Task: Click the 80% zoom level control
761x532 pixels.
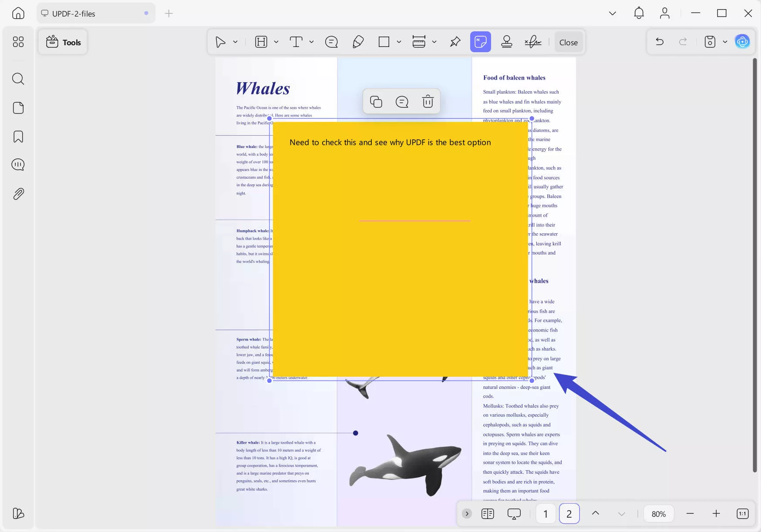Action: click(659, 514)
